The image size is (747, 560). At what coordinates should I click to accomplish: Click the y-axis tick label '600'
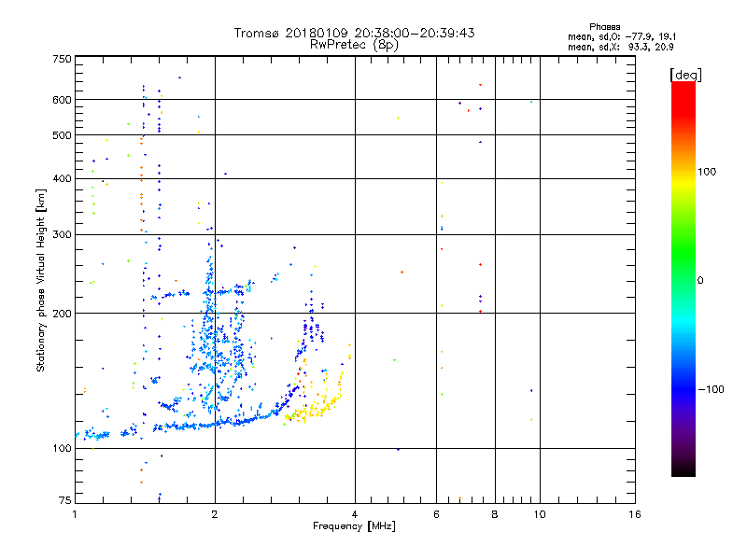(62, 100)
